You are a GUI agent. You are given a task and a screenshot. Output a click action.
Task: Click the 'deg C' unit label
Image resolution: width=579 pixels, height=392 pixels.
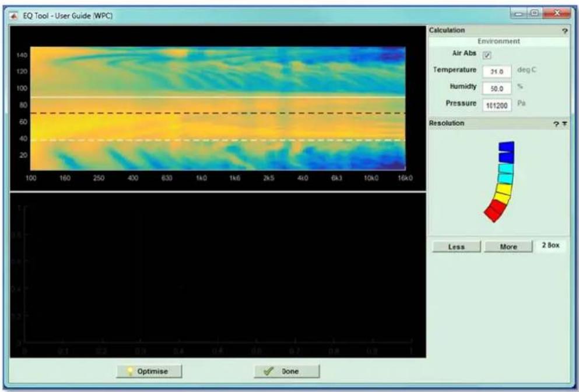coord(527,70)
